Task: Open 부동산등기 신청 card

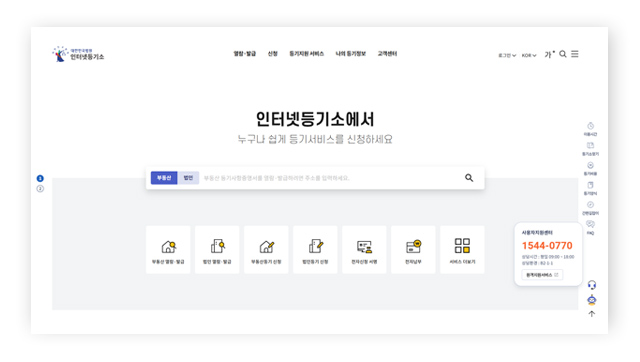Action: [266, 249]
